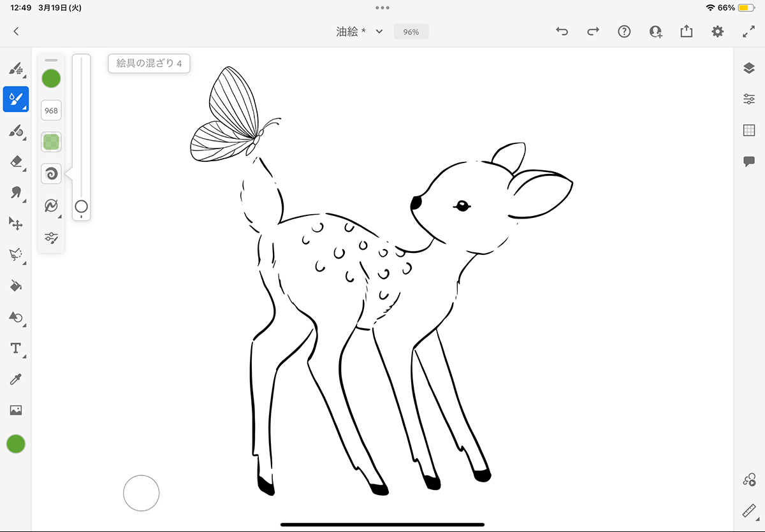Viewport: 765px width, 532px height.
Task: Expand the Shapes tool options
Action: click(x=16, y=317)
